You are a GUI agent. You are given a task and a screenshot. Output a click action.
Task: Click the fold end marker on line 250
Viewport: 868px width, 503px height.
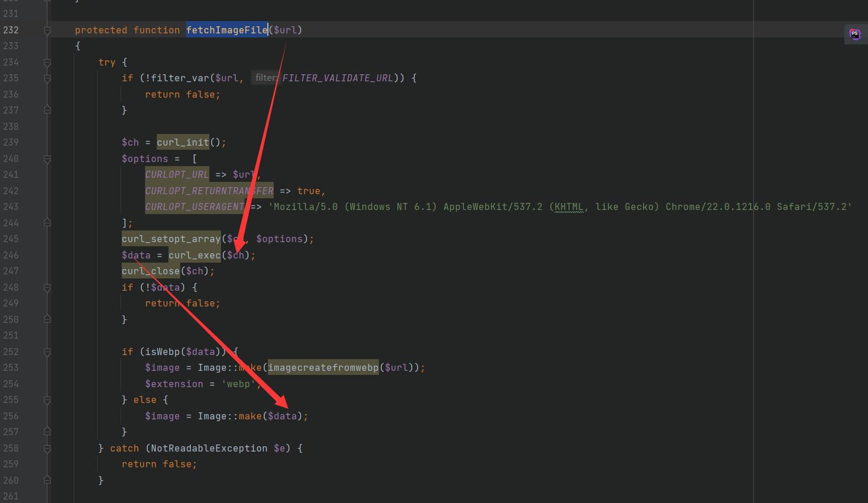(x=47, y=319)
